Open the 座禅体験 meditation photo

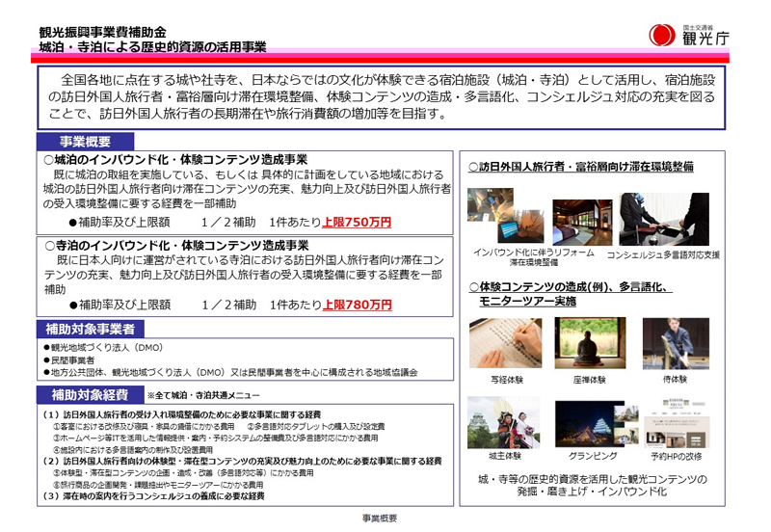point(590,343)
